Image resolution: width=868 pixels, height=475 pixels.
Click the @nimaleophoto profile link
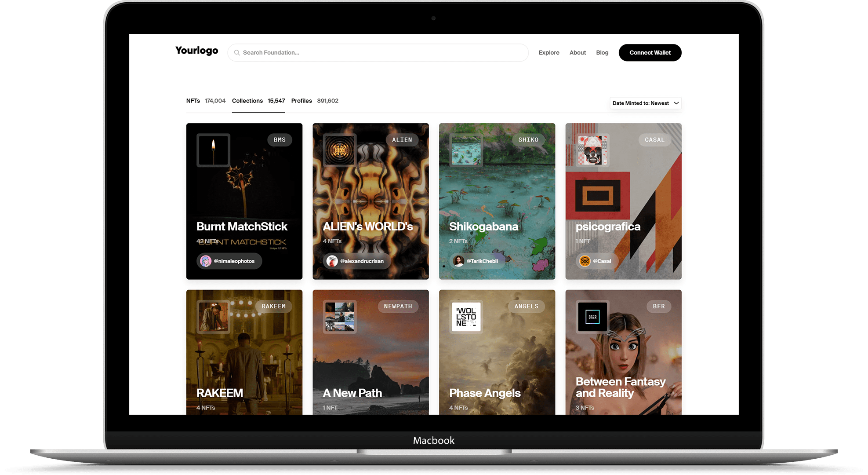pyautogui.click(x=230, y=261)
